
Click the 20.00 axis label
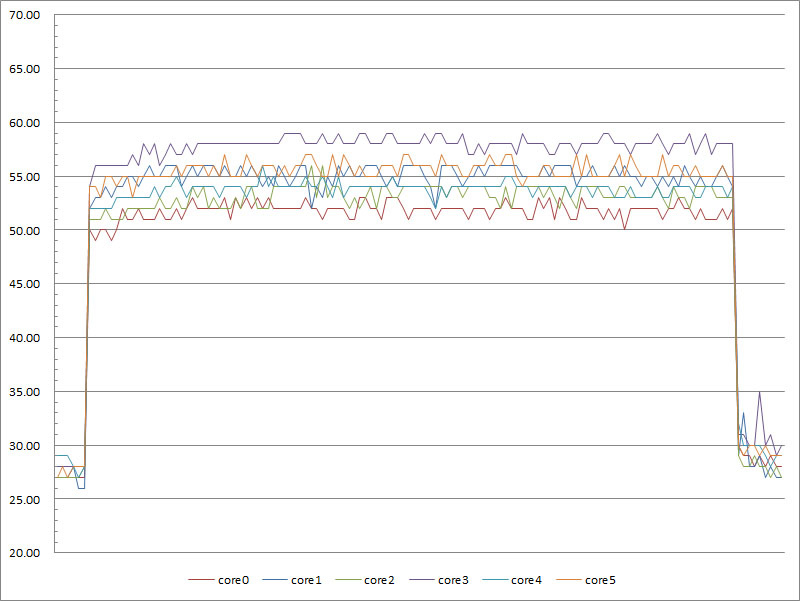click(x=24, y=553)
